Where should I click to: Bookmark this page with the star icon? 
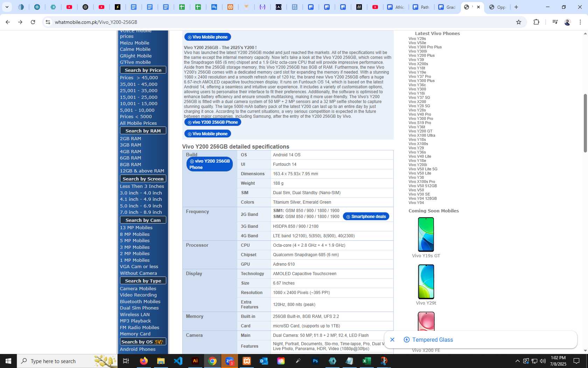[x=519, y=22]
